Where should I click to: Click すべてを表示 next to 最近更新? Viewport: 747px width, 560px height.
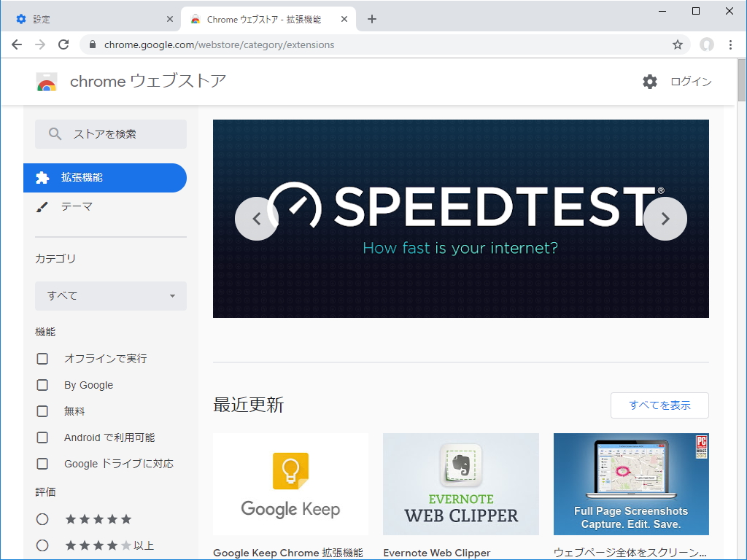point(659,405)
